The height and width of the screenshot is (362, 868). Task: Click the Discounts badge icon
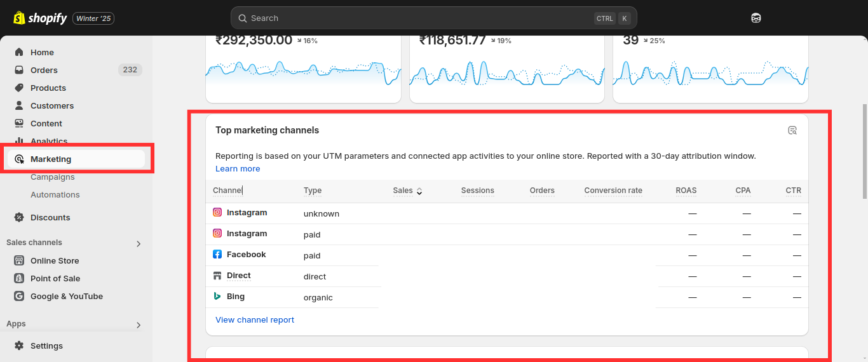19,217
